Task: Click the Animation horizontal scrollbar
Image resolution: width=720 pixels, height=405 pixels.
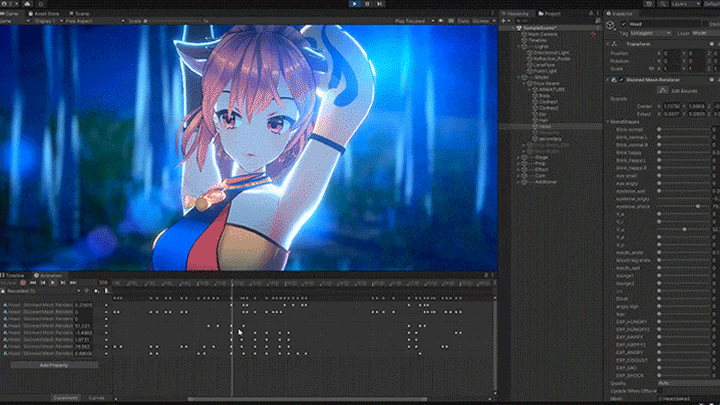Action: [x=307, y=399]
